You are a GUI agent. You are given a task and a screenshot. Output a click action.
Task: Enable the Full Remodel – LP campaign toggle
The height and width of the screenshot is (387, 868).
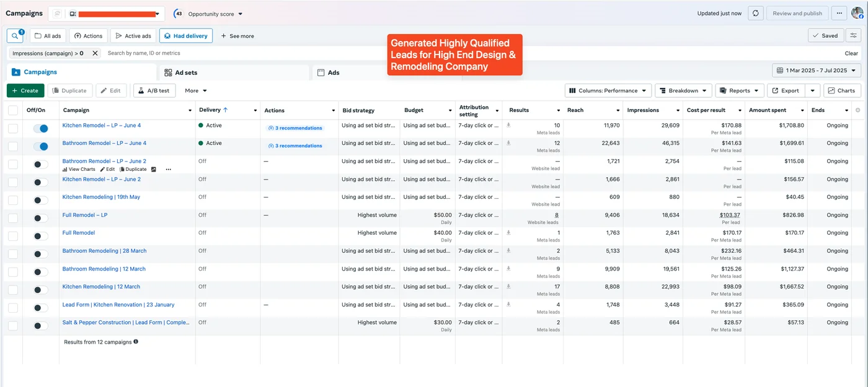pyautogui.click(x=40, y=218)
